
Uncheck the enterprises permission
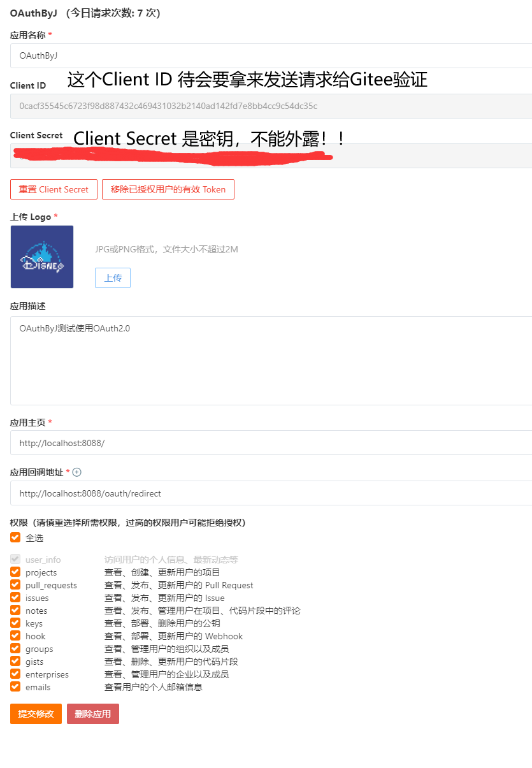tap(15, 674)
